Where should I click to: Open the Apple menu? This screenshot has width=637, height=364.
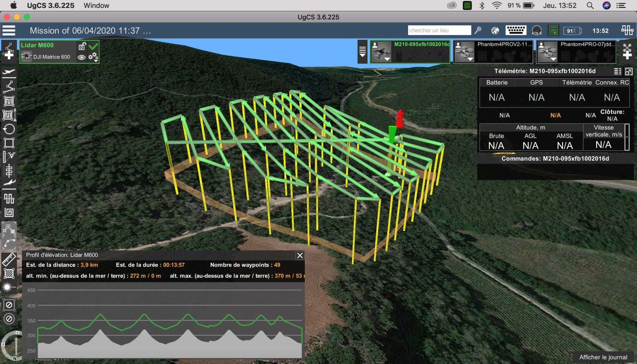click(14, 5)
